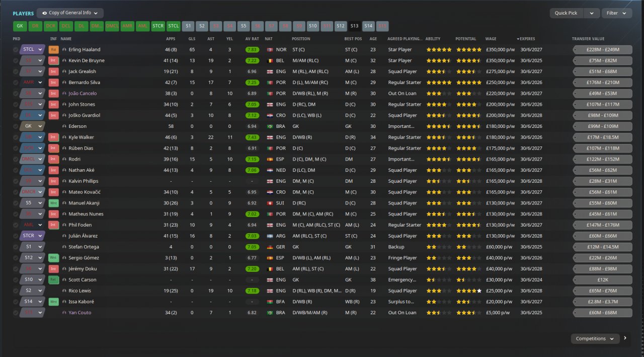Click Scott Carson's £12K transfer value button
The height and width of the screenshot is (357, 644).
point(602,279)
